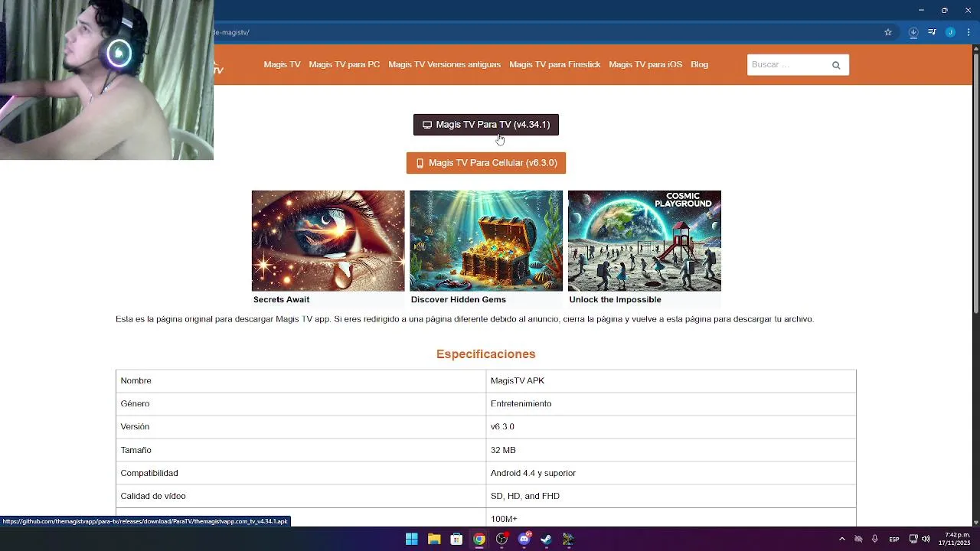Click the 'Nombre' table cell

301,380
